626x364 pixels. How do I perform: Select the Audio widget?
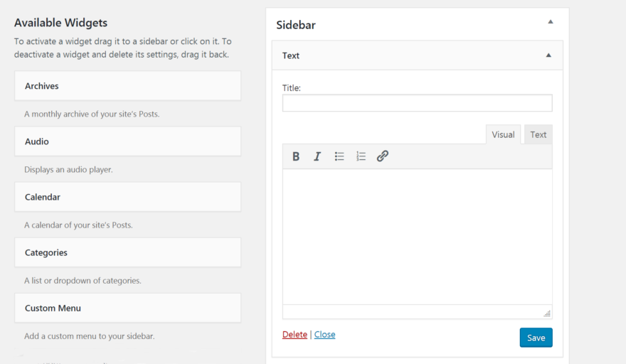[127, 141]
